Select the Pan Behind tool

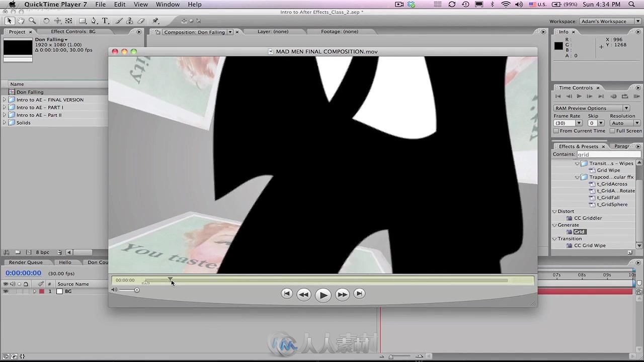click(x=68, y=21)
